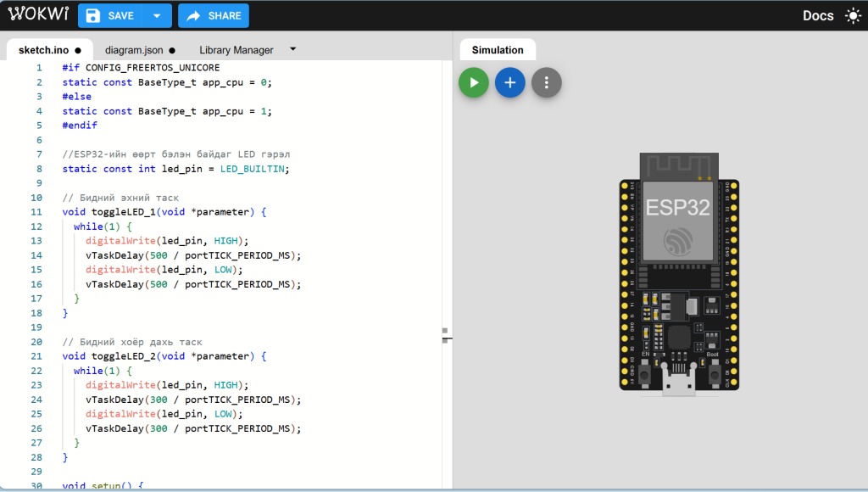Expand the Save dropdown arrow
Screen dimensions: 868x492
157,15
